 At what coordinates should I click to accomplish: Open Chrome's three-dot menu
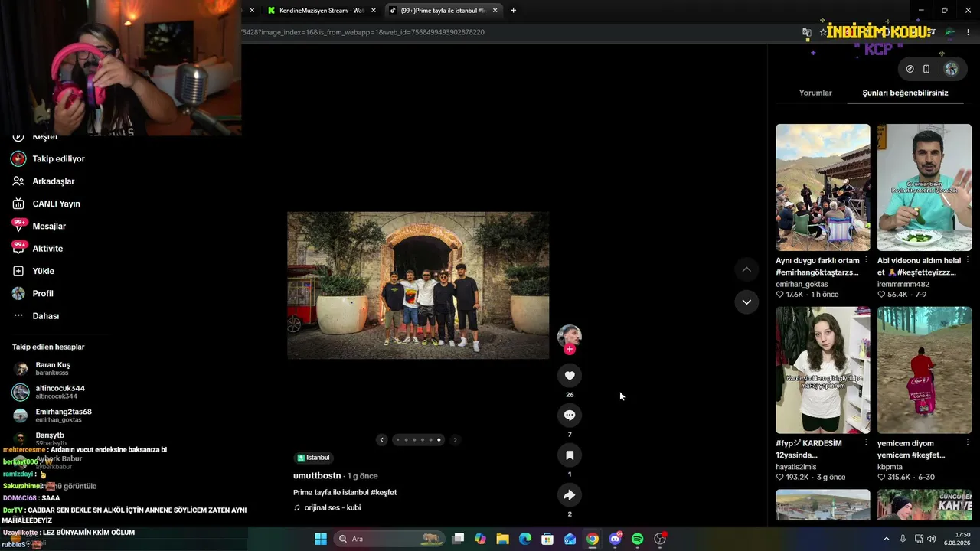click(x=969, y=32)
